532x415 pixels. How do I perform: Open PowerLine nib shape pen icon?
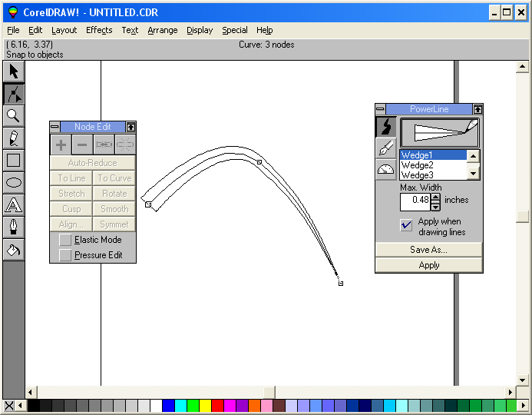(x=386, y=148)
